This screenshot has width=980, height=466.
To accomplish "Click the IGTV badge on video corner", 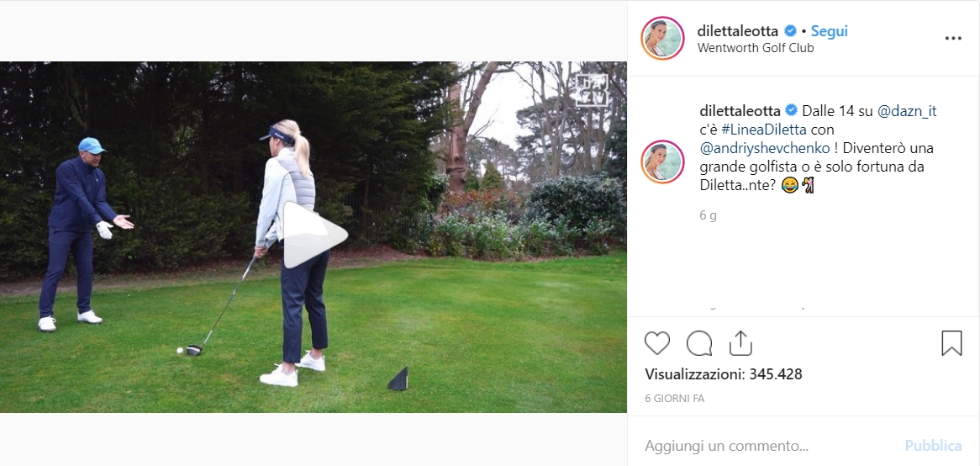I will pyautogui.click(x=590, y=90).
